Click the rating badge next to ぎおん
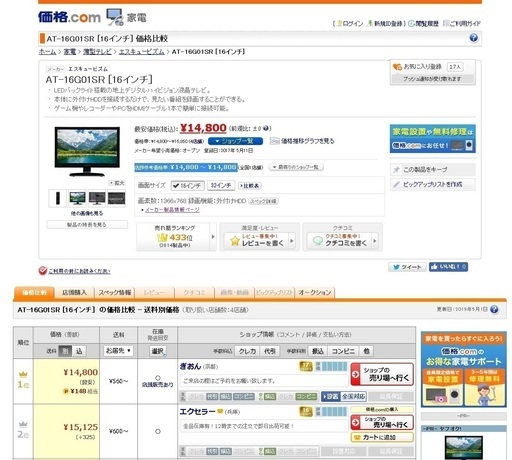Image resolution: width=512 pixels, height=460 pixels. (306, 366)
